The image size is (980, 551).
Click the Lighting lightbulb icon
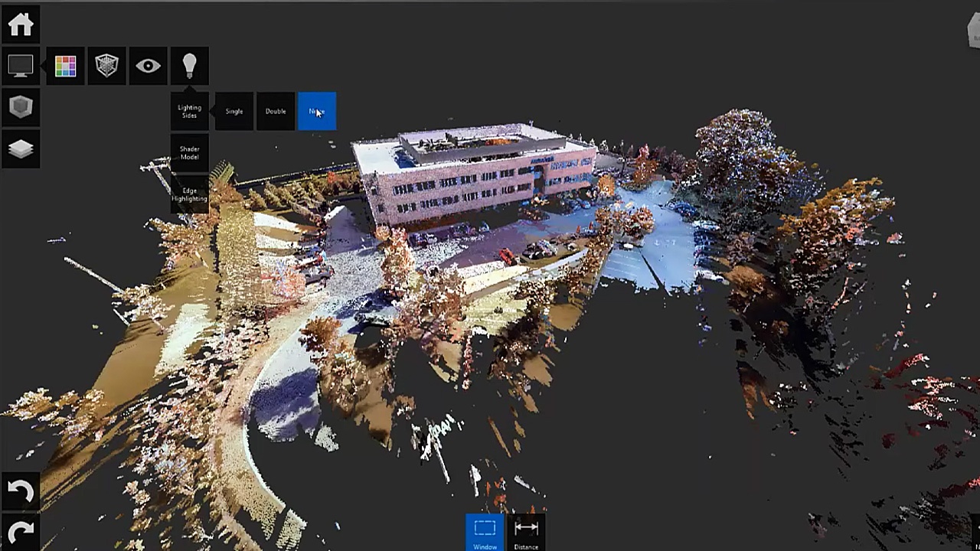pyautogui.click(x=189, y=66)
